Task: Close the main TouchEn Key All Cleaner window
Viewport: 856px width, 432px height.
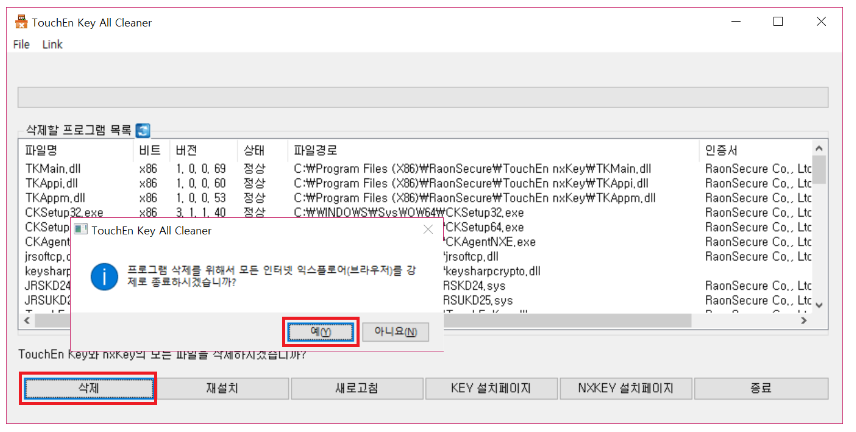Action: pos(821,22)
